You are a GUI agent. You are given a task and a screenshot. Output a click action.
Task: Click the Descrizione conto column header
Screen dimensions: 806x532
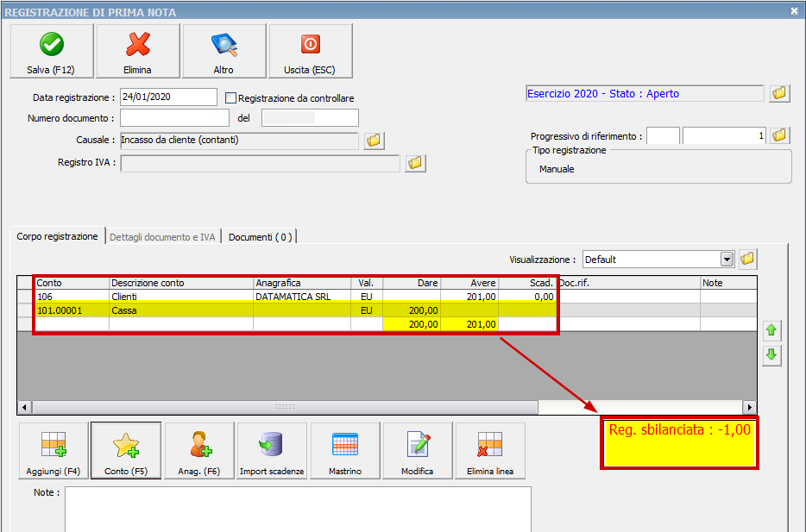coord(181,283)
